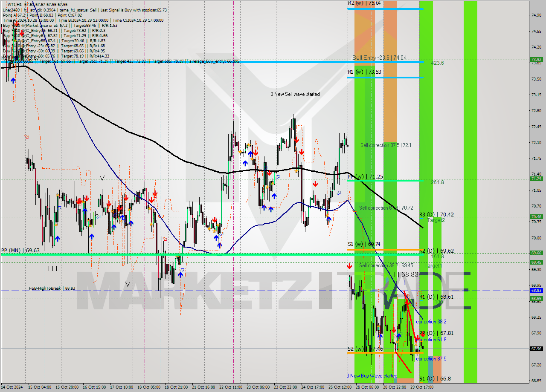The height and width of the screenshot is (392, 546).
Task: Click the '261.8' Fibonacci level label
Action: click(437, 182)
